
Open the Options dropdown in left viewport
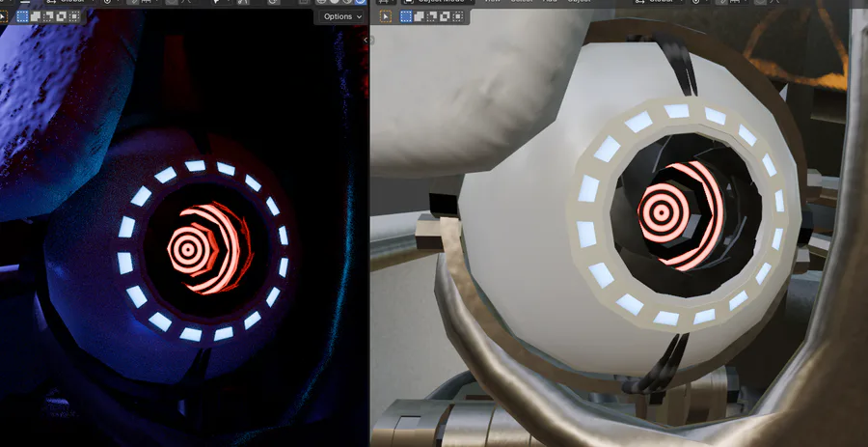click(342, 16)
